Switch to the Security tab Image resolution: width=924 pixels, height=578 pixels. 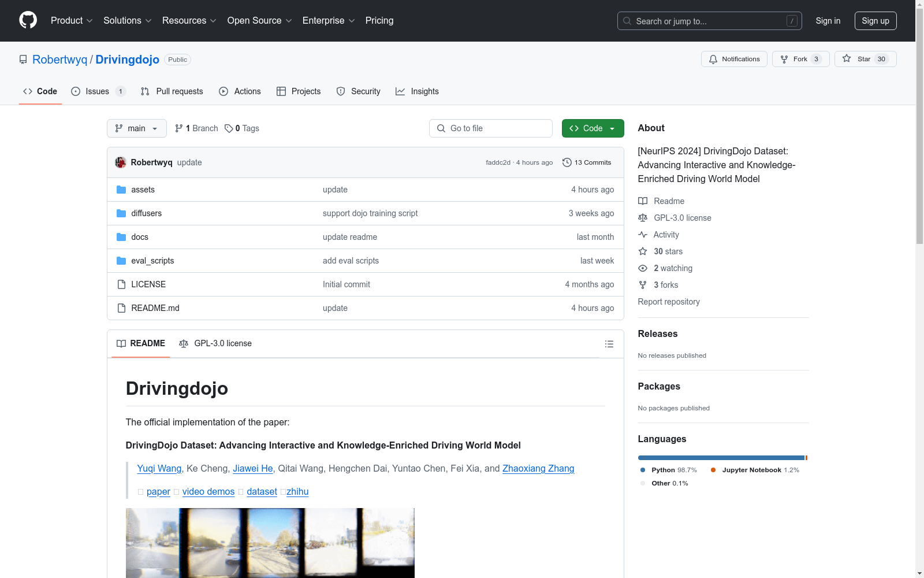359,91
